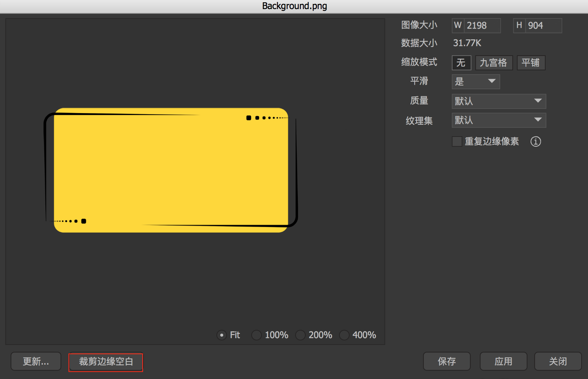This screenshot has height=379, width=588.
Task: Expand the 质量 dropdown
Action: coord(498,101)
